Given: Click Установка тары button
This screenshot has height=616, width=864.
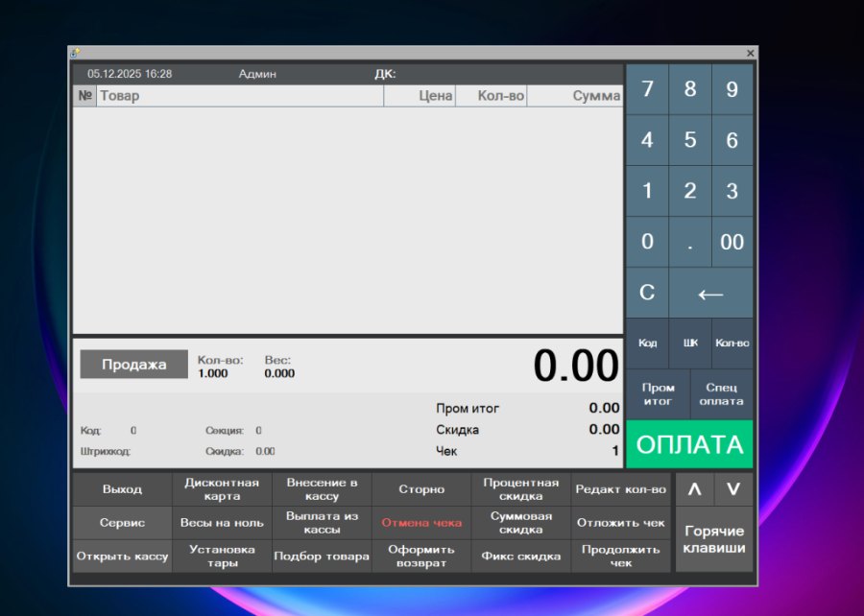Looking at the screenshot, I should [222, 556].
